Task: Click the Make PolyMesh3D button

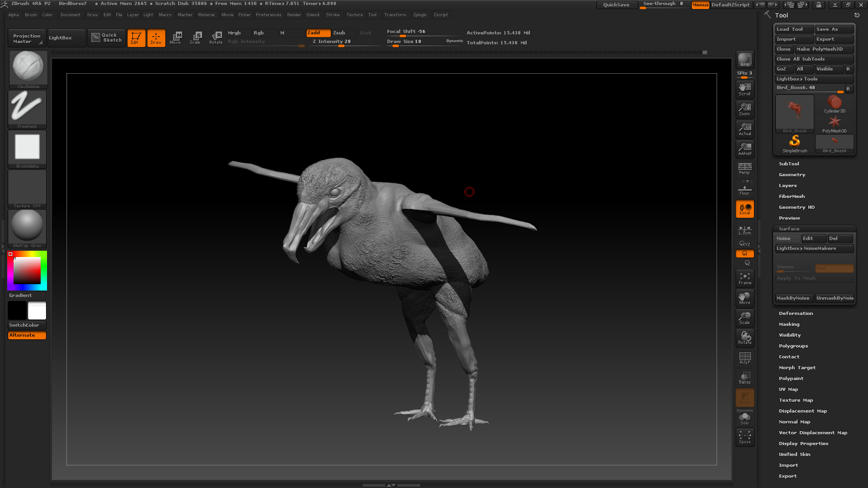Action: [824, 49]
